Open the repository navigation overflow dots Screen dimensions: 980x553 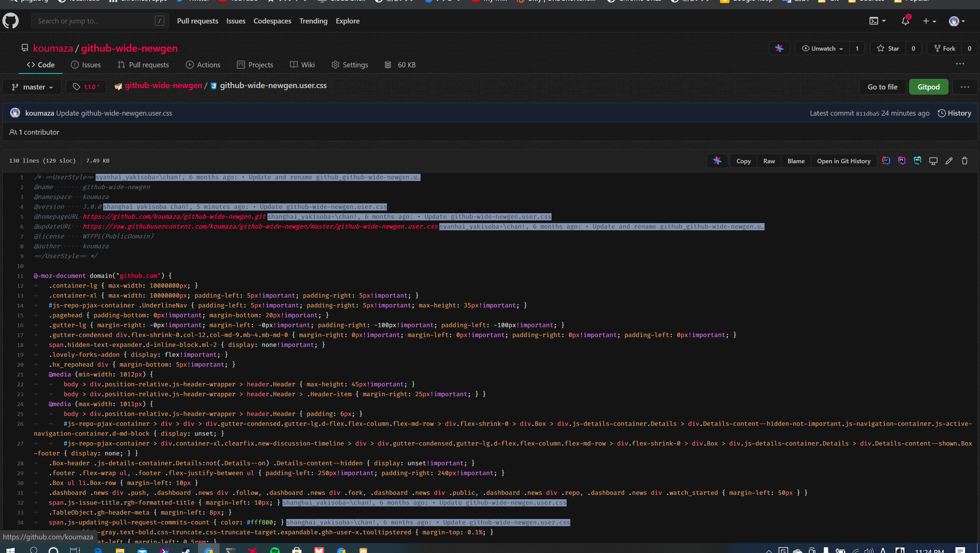(x=960, y=64)
